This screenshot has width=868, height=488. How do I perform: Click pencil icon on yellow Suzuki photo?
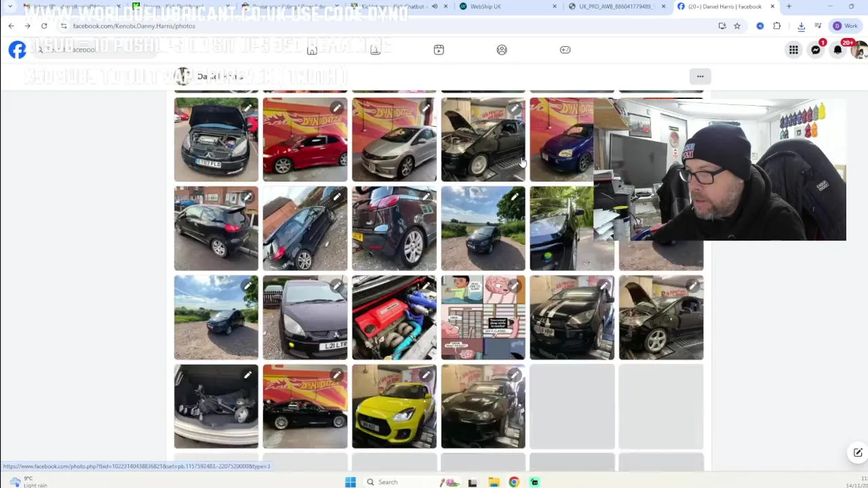(426, 375)
